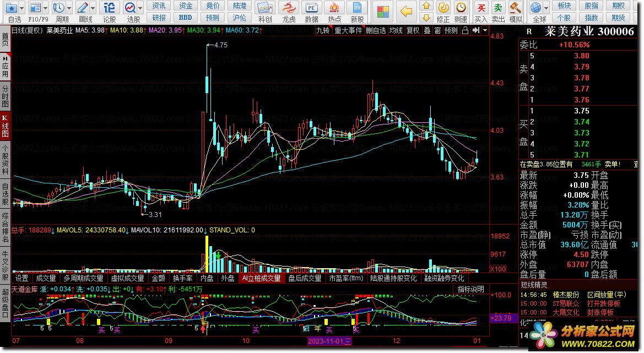Click the 研报 research reports button
Image resolution: width=644 pixels, height=353 pixels.
click(159, 18)
